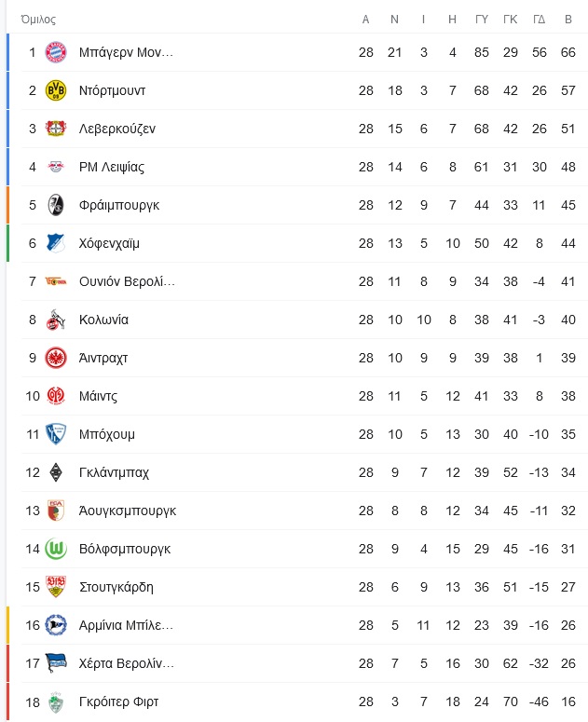This screenshot has width=588, height=722.
Task: Click the Köln goat crest icon
Action: coord(56,320)
